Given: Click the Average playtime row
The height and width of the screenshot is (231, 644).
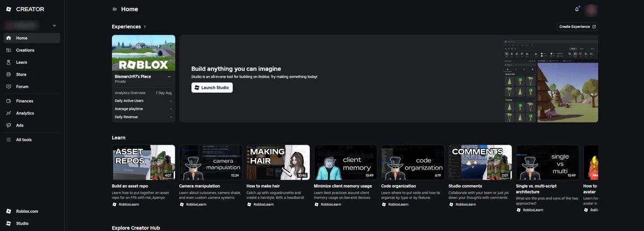Looking at the screenshot, I should [x=143, y=109].
